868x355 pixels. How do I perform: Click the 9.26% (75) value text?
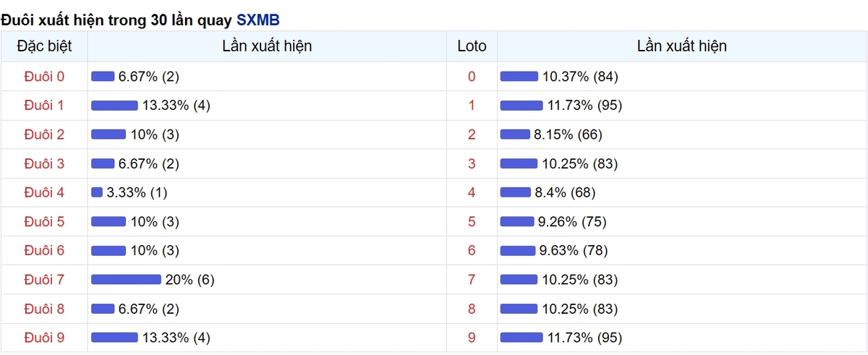pos(573,221)
